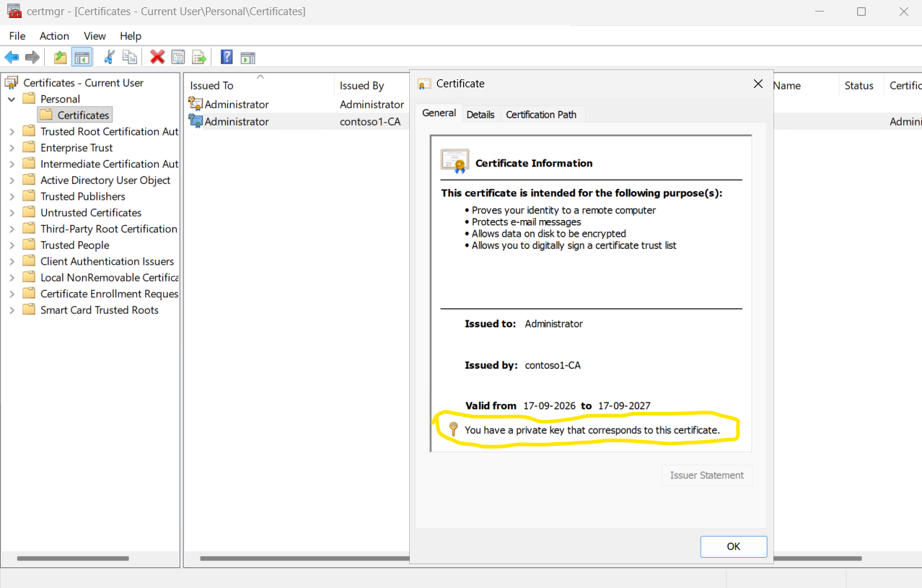Click the 'contoso1-CA' Issued By cell
This screenshot has height=588, width=922.
point(370,121)
